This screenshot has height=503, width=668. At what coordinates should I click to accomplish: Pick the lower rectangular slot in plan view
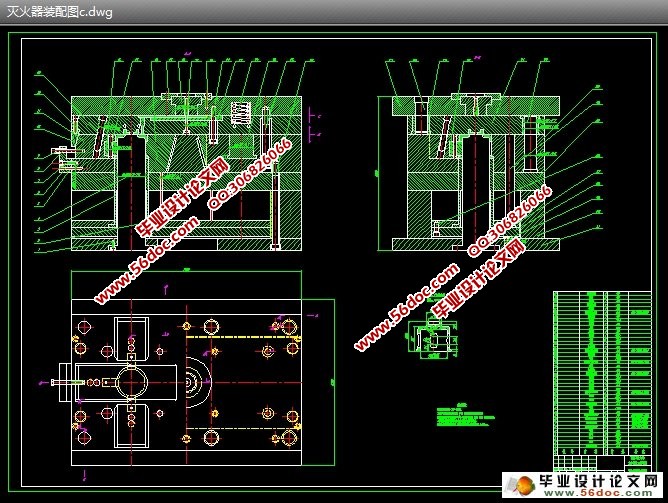pos(131,426)
